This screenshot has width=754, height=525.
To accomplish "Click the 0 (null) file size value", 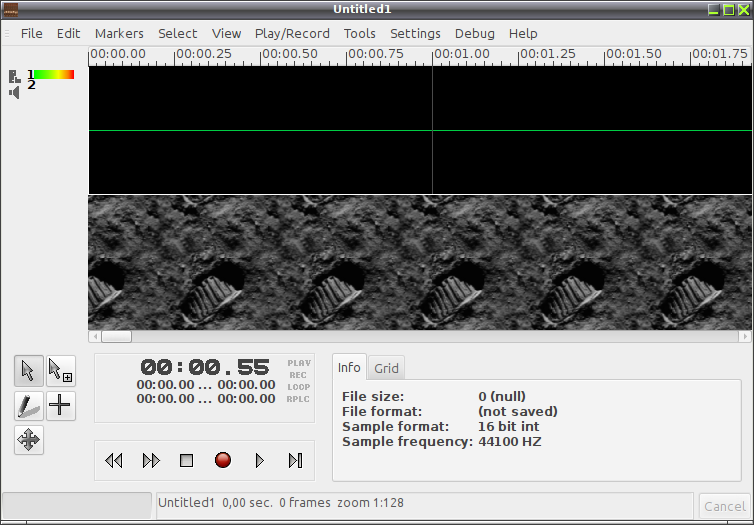I will point(502,397).
